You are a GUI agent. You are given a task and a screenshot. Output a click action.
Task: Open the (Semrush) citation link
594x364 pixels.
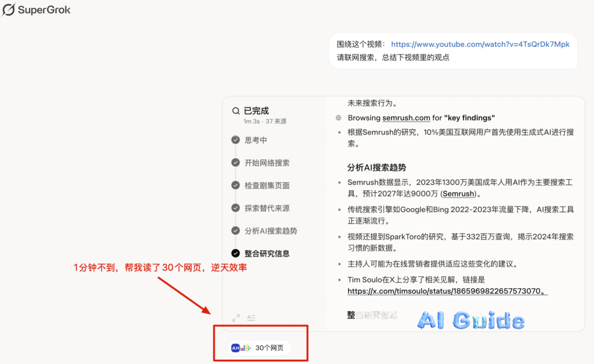pos(458,194)
